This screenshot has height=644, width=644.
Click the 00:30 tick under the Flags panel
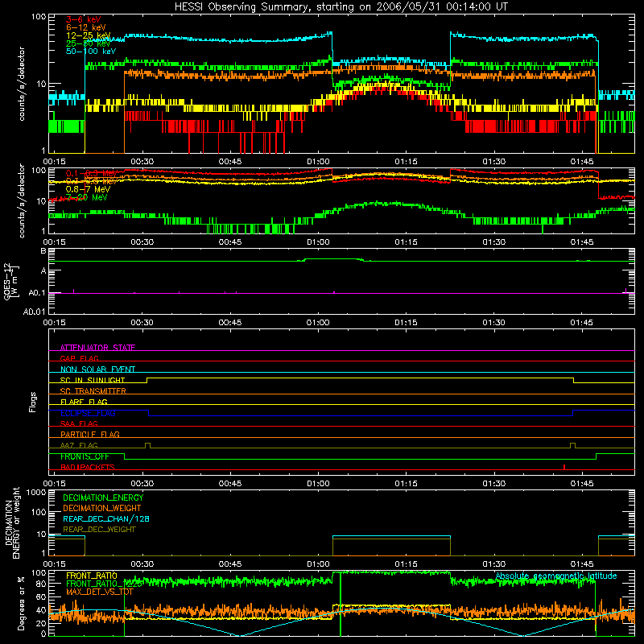[142, 484]
